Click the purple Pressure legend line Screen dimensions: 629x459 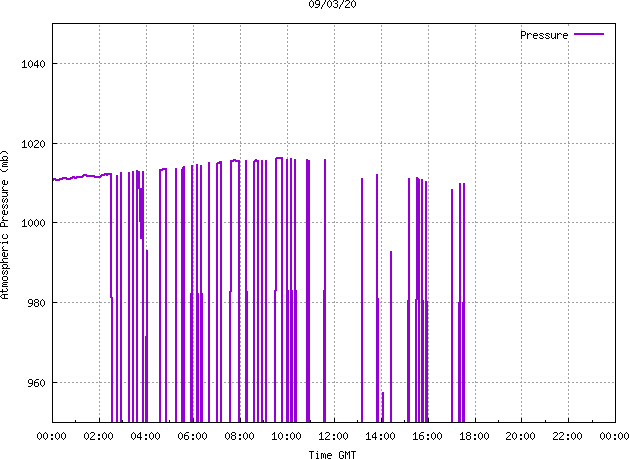tap(589, 35)
